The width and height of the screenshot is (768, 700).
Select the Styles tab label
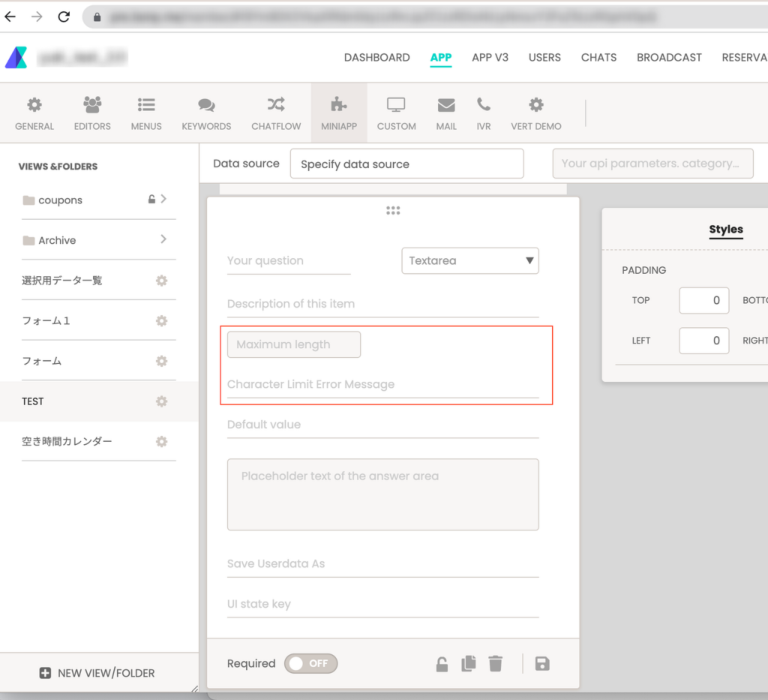click(x=725, y=230)
